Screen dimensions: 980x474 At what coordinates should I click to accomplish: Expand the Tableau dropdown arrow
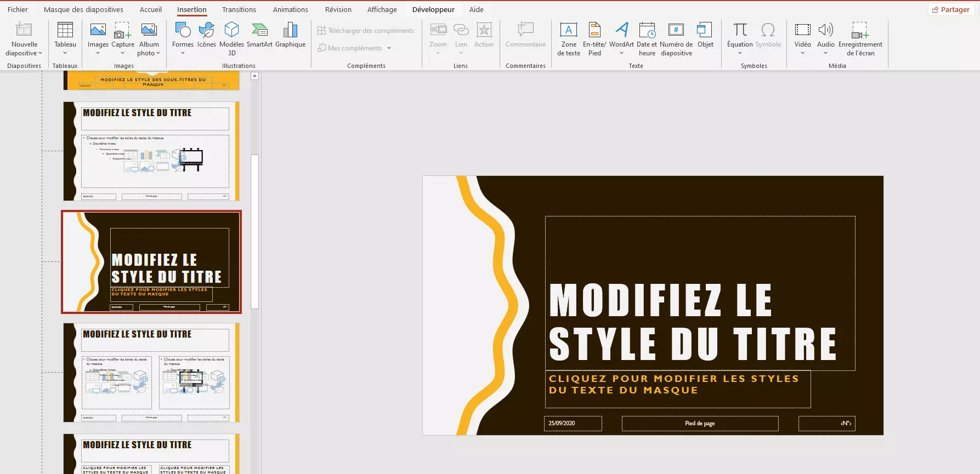point(65,53)
